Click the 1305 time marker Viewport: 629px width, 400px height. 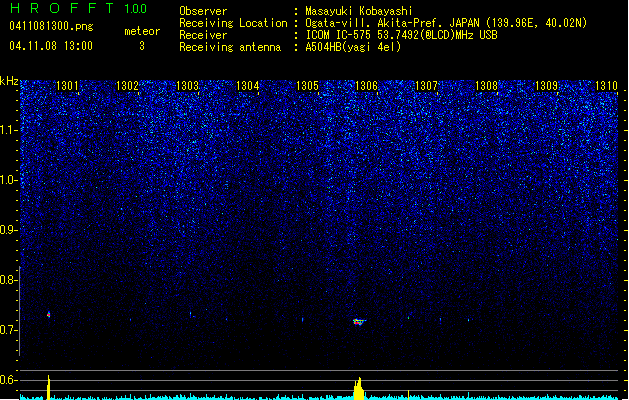point(307,86)
